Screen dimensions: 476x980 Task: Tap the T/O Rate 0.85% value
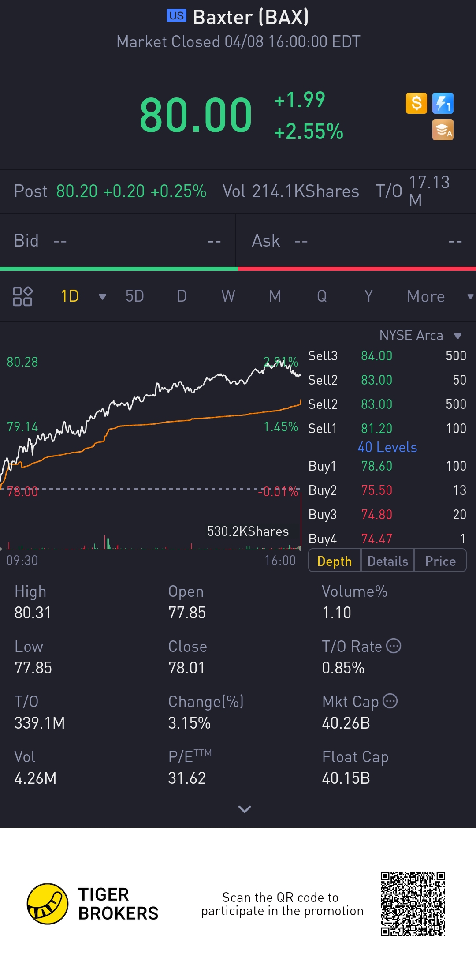[343, 668]
